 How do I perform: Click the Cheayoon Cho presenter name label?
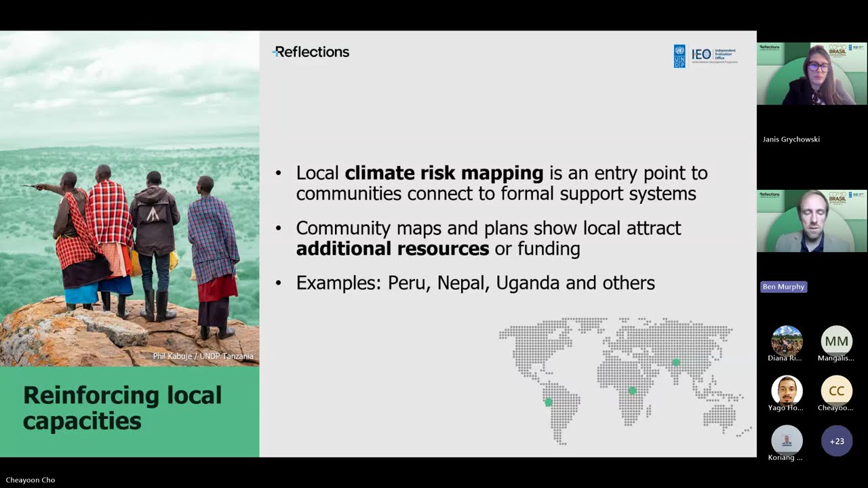click(x=31, y=480)
